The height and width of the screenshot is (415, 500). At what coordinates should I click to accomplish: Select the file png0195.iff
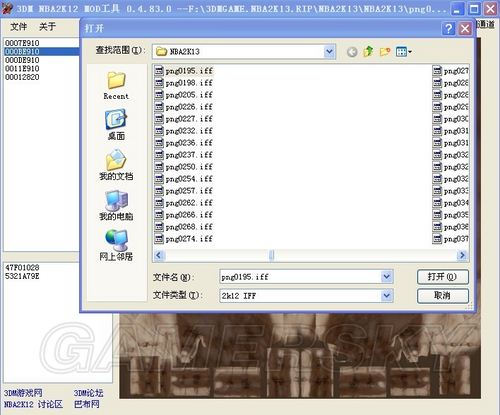[x=184, y=71]
